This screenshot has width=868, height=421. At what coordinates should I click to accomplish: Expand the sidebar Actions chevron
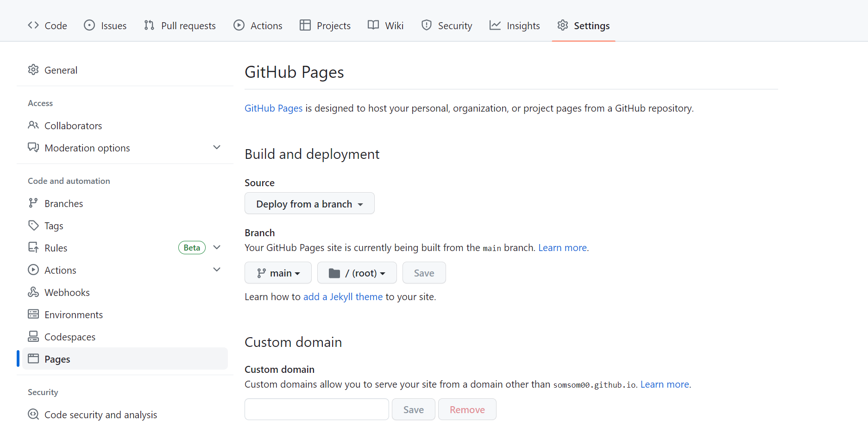217,270
